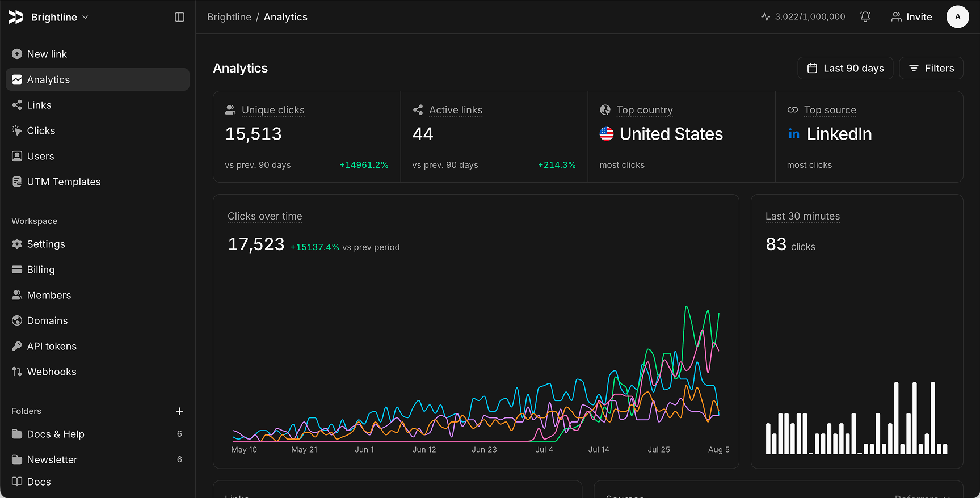The image size is (980, 498).
Task: Open notifications with the bell icon
Action: click(x=865, y=17)
